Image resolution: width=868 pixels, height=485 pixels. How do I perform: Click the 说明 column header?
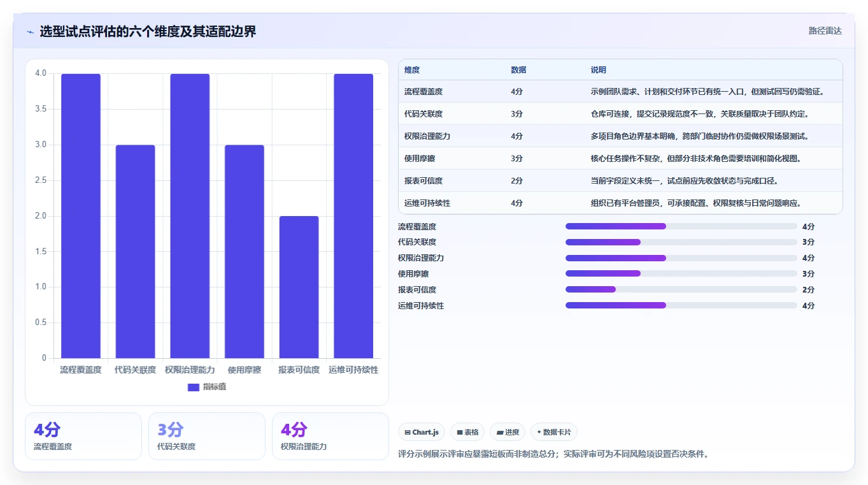599,70
